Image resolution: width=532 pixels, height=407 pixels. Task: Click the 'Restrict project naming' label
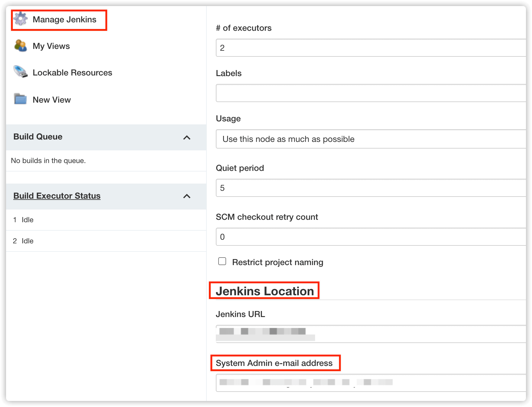[x=277, y=262]
